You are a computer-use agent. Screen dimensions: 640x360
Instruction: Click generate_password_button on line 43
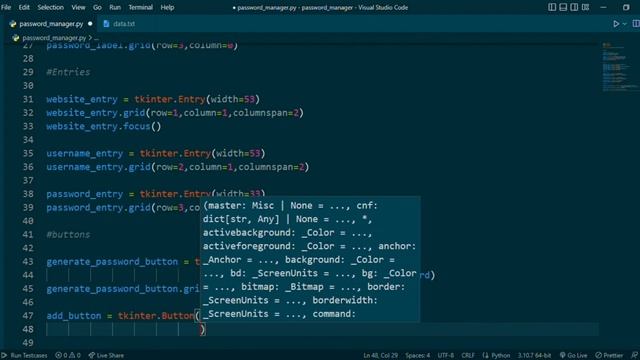[x=112, y=262]
